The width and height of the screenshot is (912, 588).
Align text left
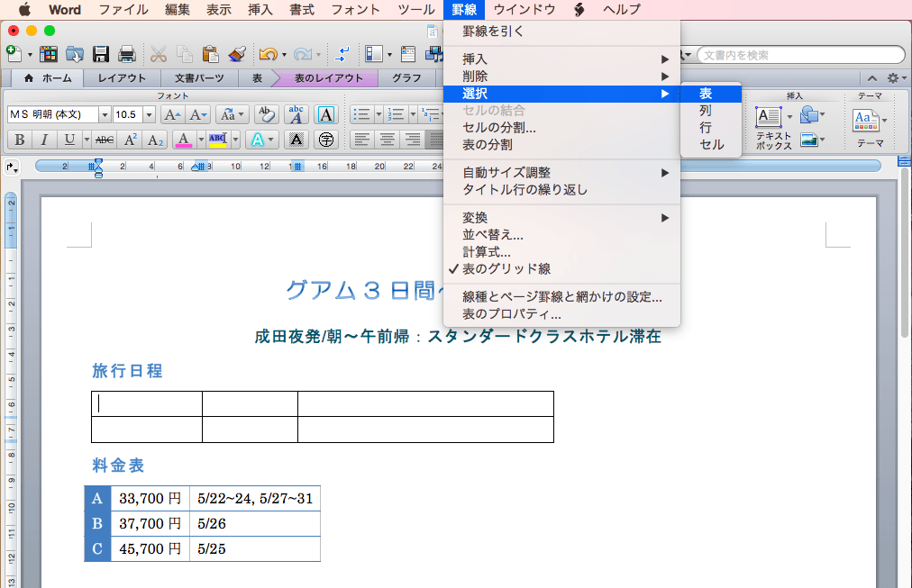click(x=361, y=140)
